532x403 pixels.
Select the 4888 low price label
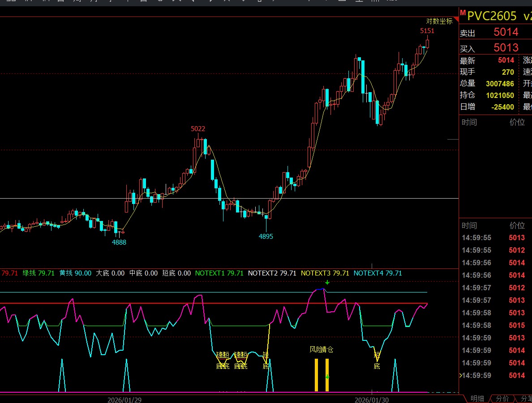pyautogui.click(x=119, y=242)
